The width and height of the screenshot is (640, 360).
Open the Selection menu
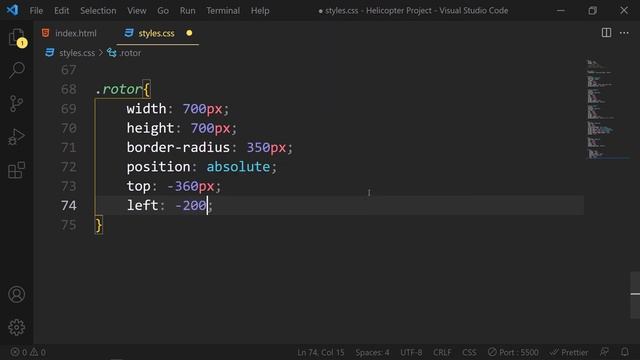[x=98, y=11]
